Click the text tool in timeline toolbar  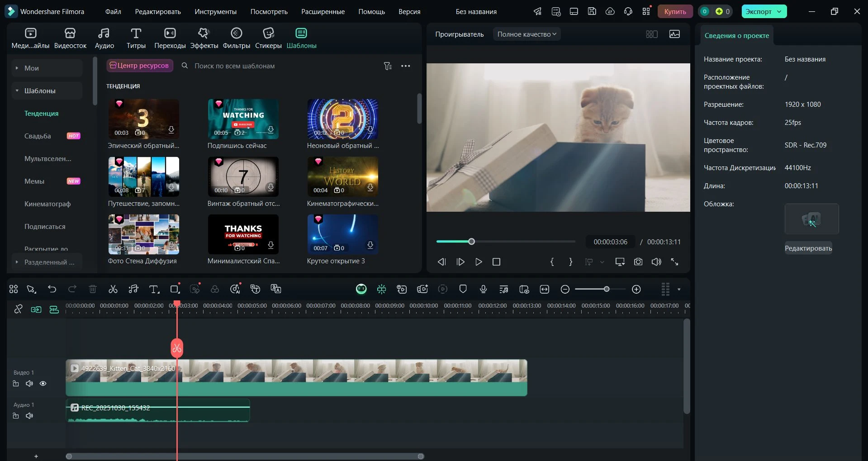pyautogui.click(x=154, y=289)
